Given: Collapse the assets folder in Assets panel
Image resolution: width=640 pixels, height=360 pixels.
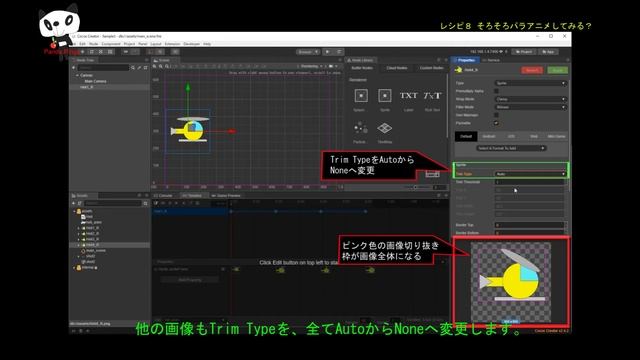Looking at the screenshot, I should (x=75, y=211).
